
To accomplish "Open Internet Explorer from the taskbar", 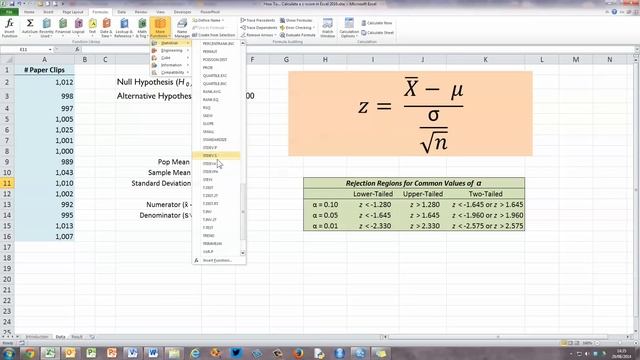I will pos(196,353).
